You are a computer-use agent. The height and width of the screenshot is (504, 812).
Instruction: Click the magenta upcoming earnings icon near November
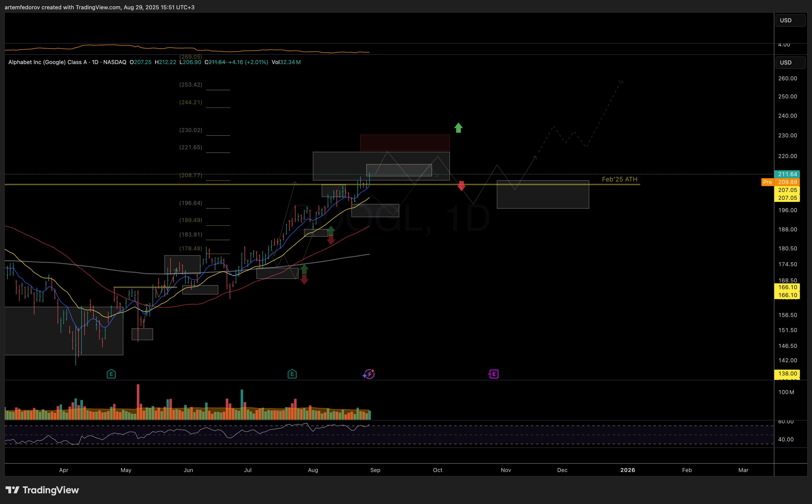493,374
